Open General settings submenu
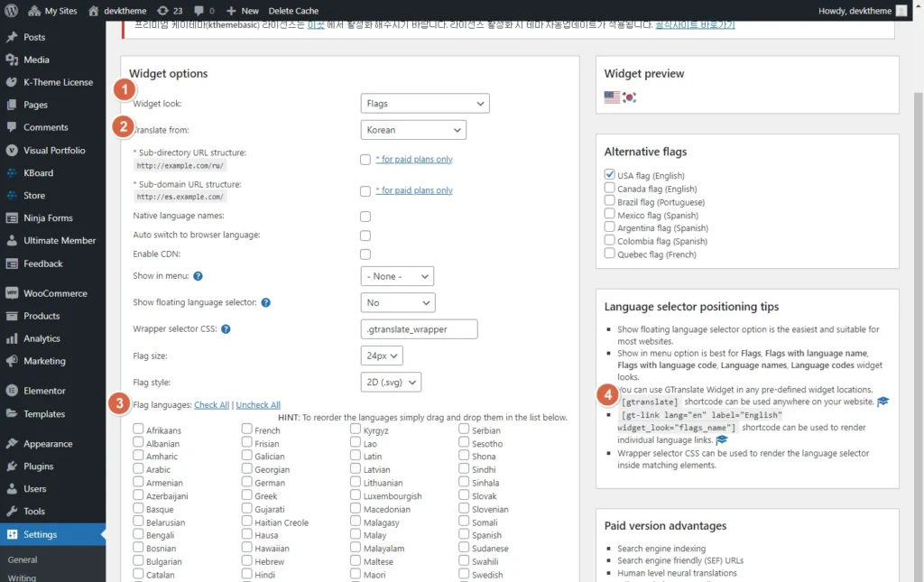Screen dimensions: 924x582 tap(23, 559)
